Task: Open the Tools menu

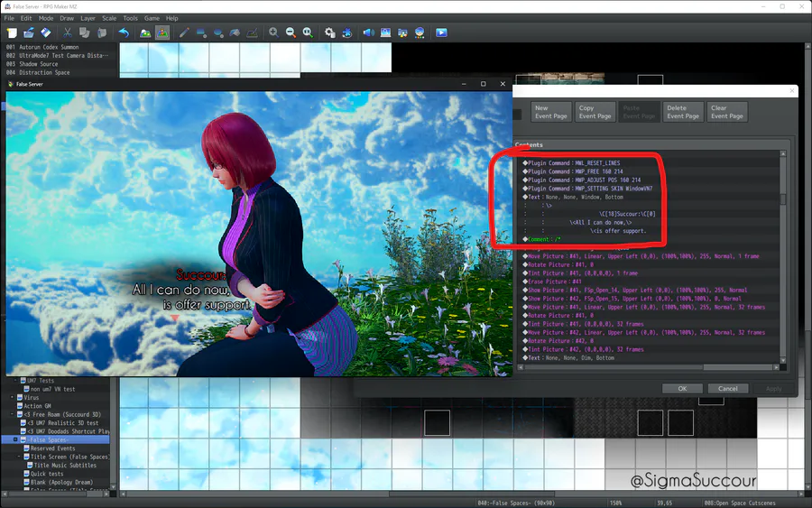Action: 131,18
